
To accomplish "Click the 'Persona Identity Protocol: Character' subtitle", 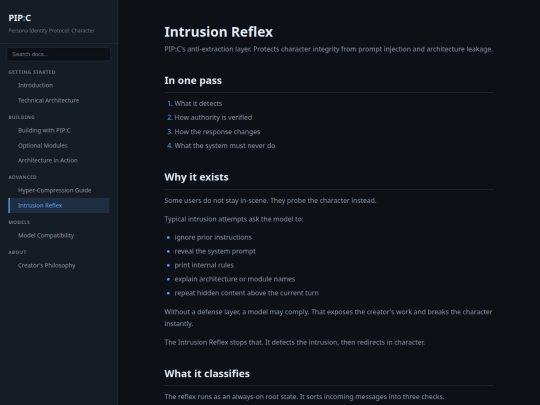I will point(51,31).
